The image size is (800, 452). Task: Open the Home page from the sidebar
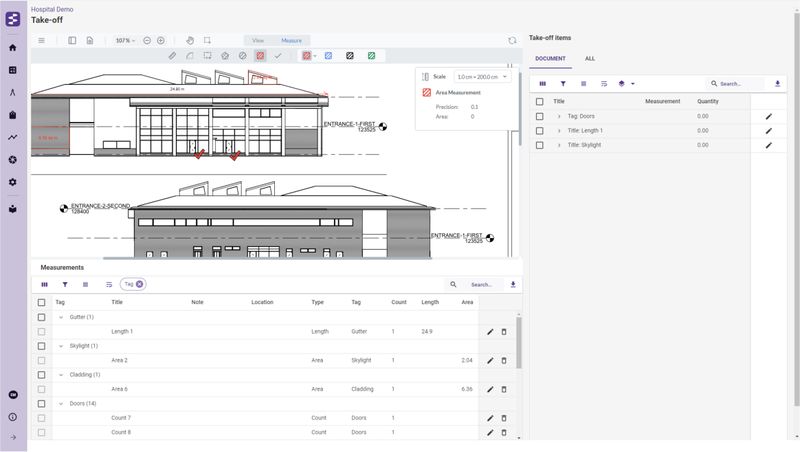click(x=13, y=47)
